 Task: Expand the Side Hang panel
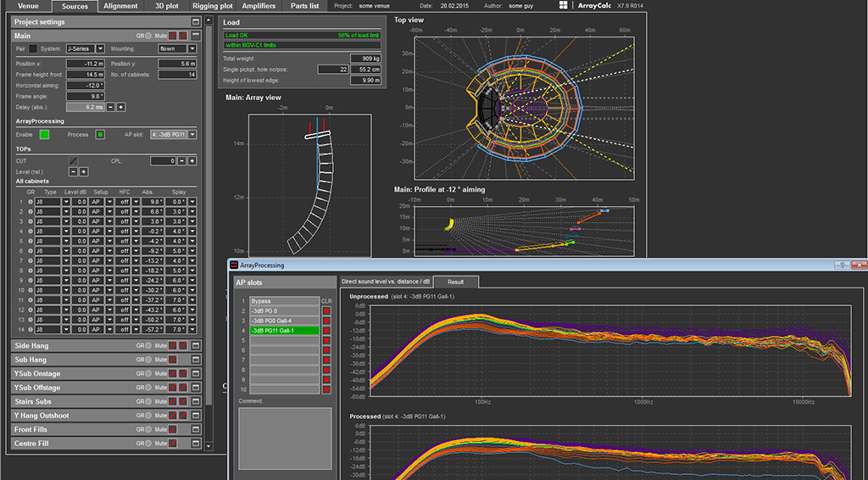[197, 346]
